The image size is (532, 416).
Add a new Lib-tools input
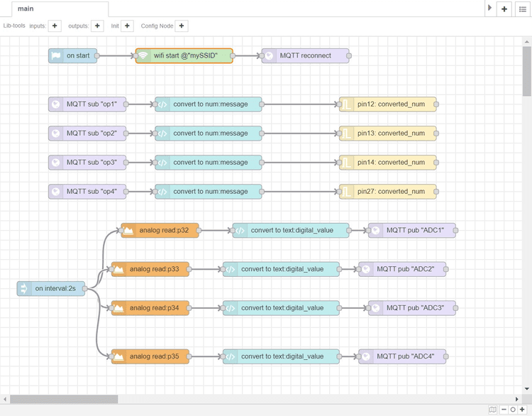click(55, 26)
